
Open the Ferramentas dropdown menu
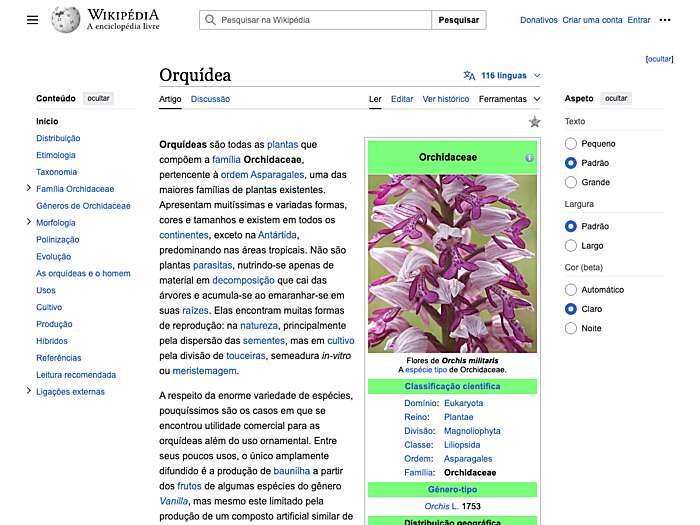tap(509, 99)
